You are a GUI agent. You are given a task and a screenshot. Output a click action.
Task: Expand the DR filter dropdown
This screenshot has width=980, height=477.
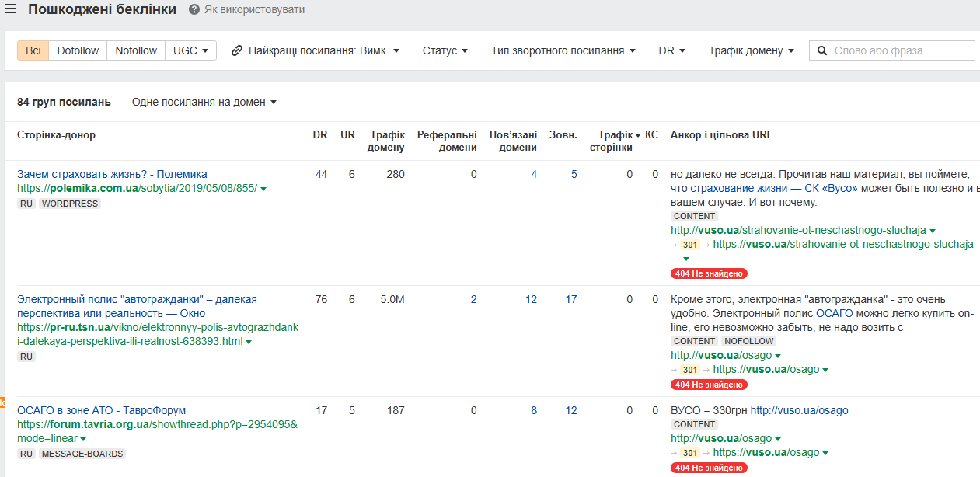(671, 50)
